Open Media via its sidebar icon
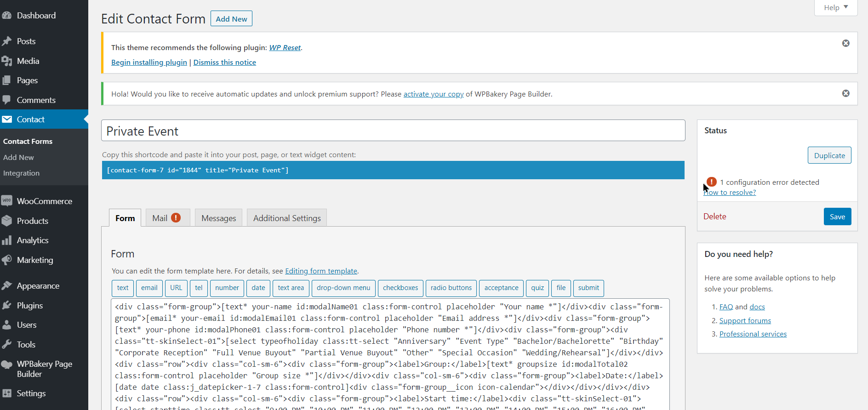 pos(7,61)
